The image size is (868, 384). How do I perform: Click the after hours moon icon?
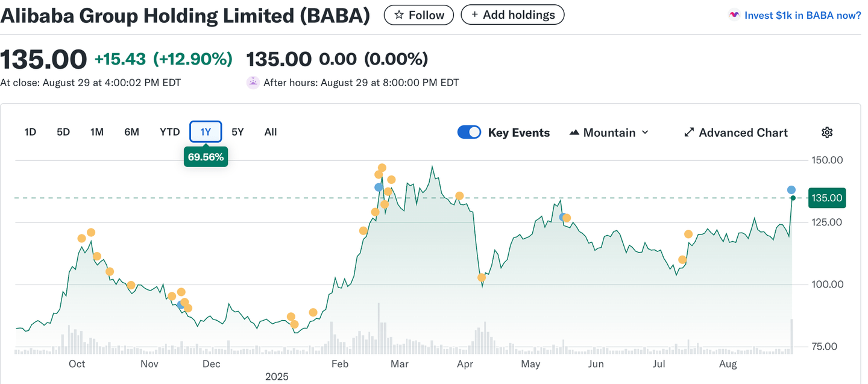point(253,83)
